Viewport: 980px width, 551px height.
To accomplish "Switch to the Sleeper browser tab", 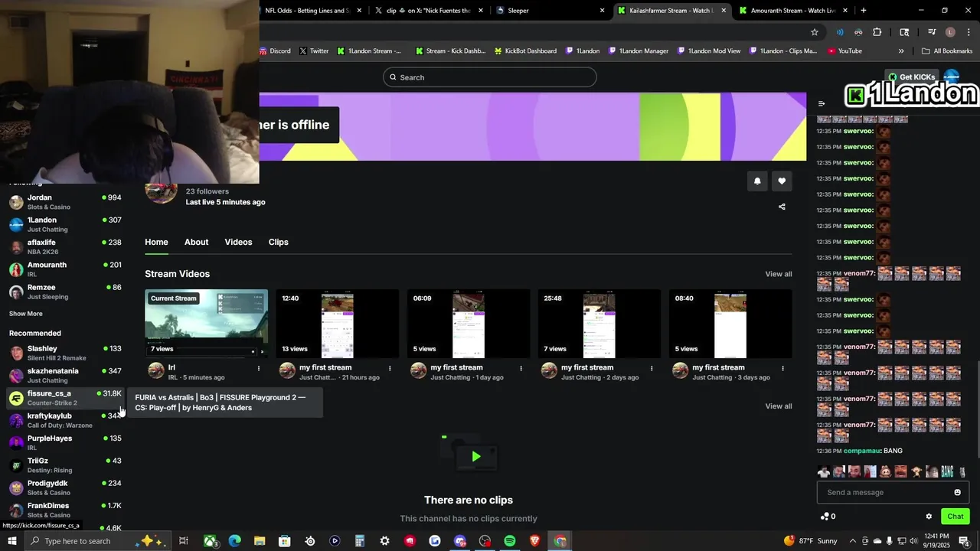I will (x=550, y=11).
